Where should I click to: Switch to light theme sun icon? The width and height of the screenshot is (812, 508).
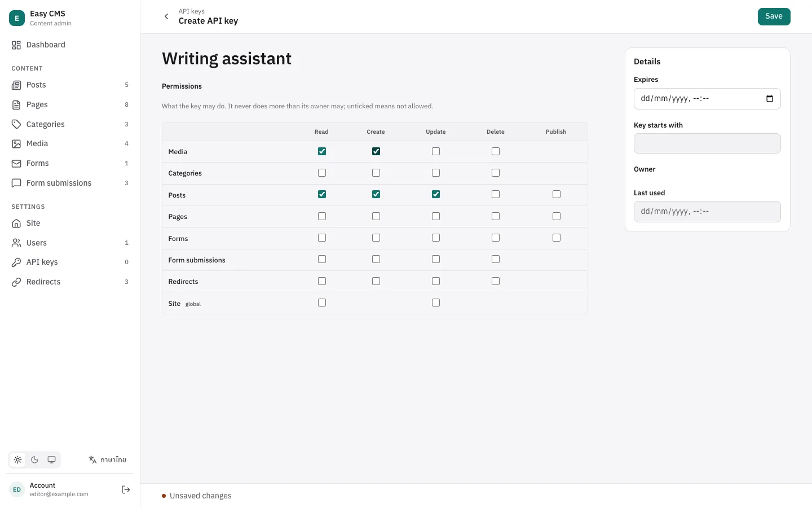(x=18, y=460)
